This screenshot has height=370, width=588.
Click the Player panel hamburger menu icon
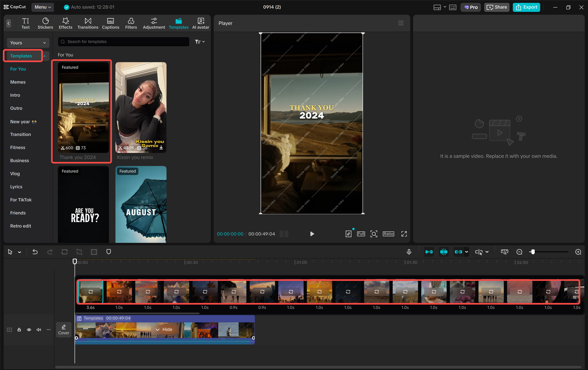pos(401,23)
